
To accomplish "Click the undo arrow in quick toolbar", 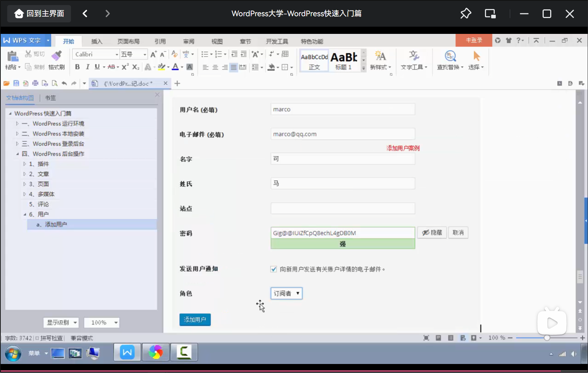I will pyautogui.click(x=64, y=83).
